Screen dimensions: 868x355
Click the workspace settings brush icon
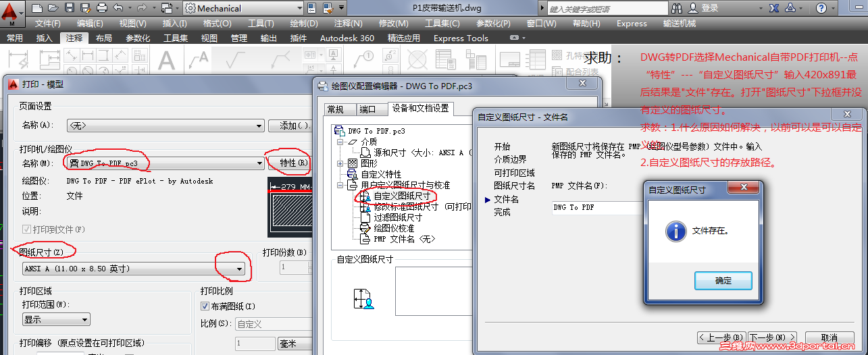pos(327,8)
